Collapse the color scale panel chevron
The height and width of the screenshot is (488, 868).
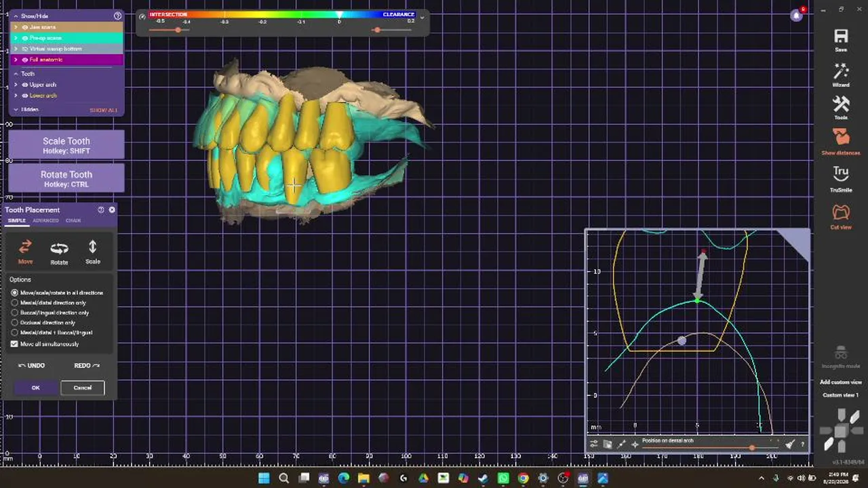422,16
